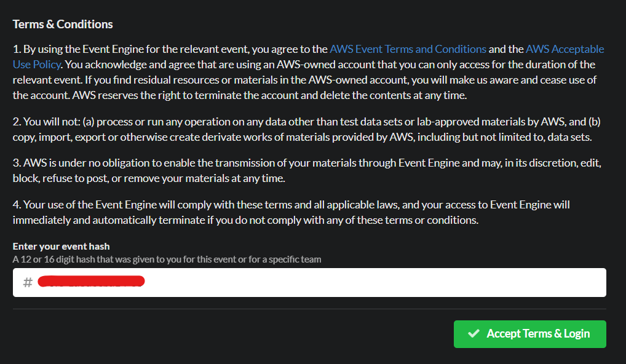The height and width of the screenshot is (364, 626).
Task: Open the AWS Acceptable link text
Action: click(565, 49)
